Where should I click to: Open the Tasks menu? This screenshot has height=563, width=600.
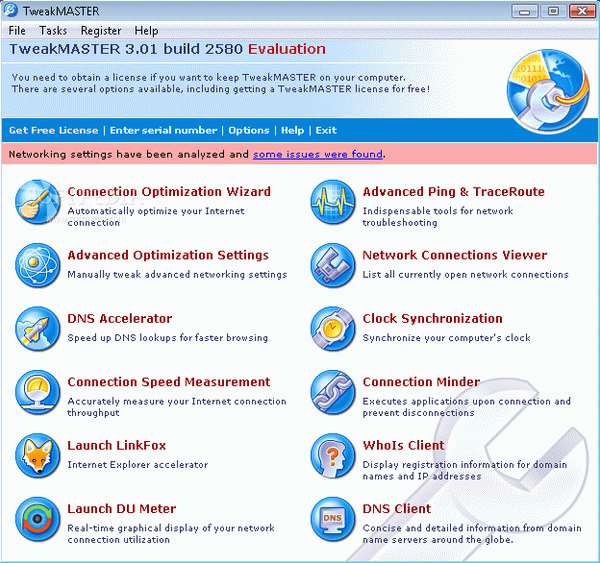[53, 31]
